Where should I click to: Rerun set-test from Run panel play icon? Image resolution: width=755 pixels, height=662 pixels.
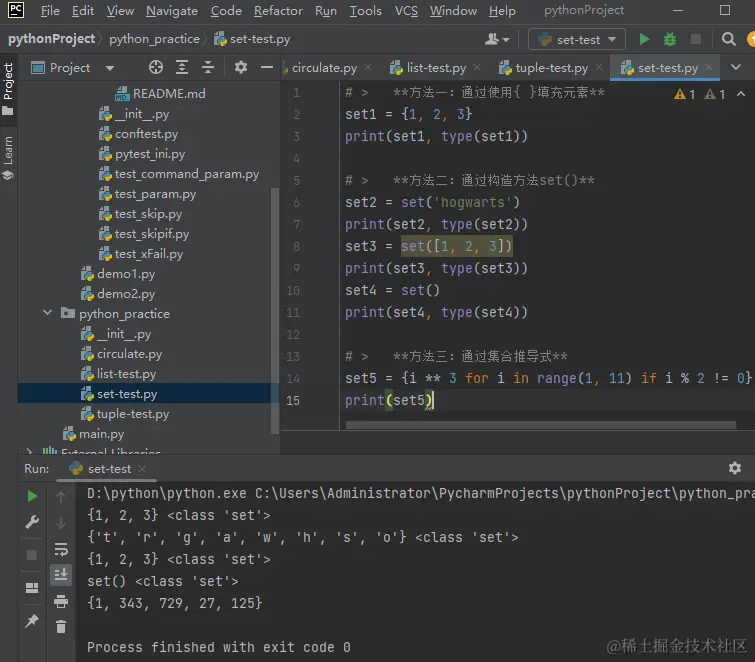32,496
